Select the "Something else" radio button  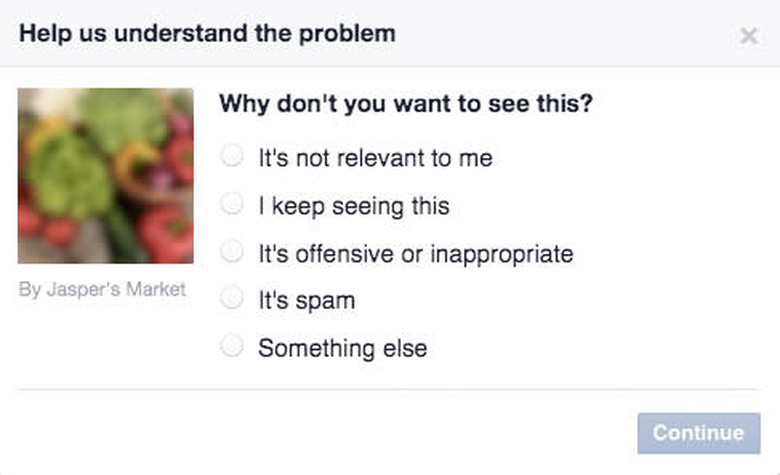click(x=232, y=346)
